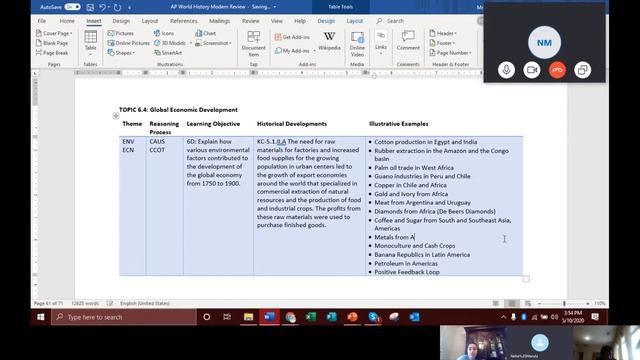Image resolution: width=640 pixels, height=360 pixels.
Task: Click Online Pictures
Action: pyautogui.click(x=129, y=43)
